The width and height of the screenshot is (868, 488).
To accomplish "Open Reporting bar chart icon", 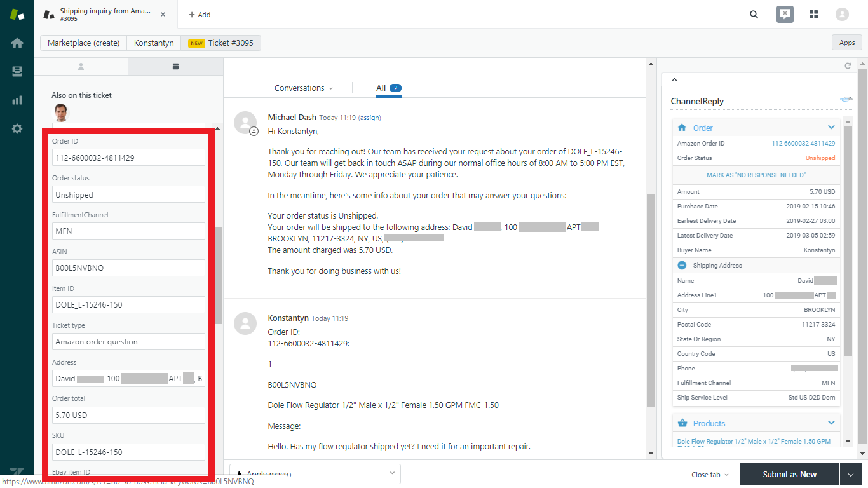I will pyautogui.click(x=17, y=100).
